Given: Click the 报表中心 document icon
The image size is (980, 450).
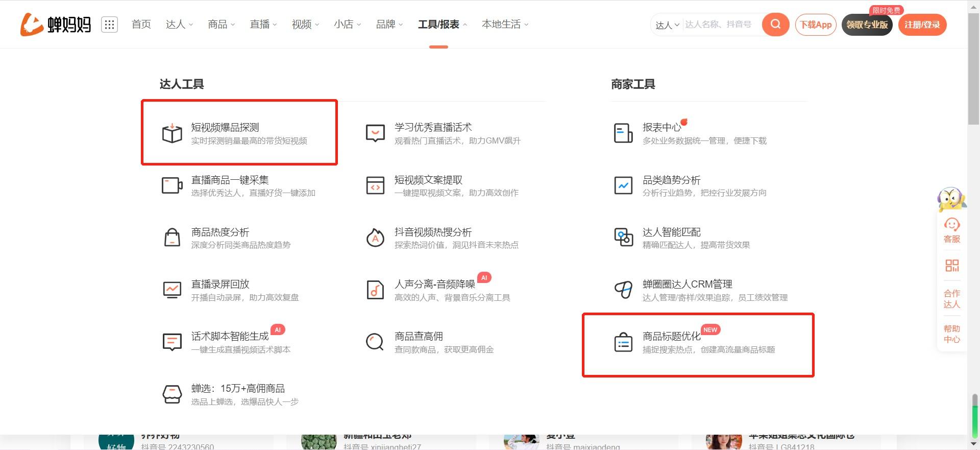Looking at the screenshot, I should [x=623, y=133].
